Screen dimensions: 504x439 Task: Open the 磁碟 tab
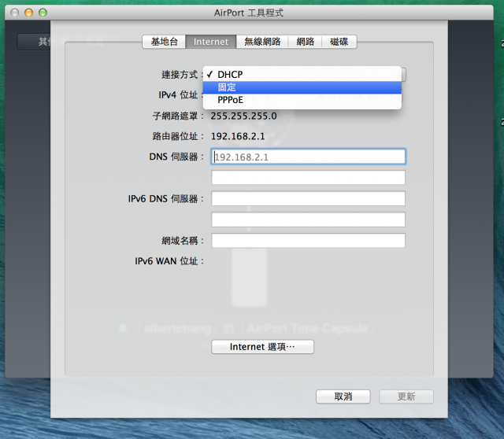[x=339, y=42]
